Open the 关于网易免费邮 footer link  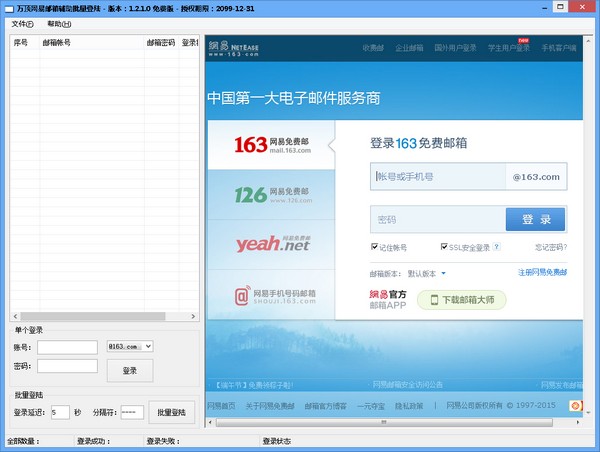pos(270,406)
